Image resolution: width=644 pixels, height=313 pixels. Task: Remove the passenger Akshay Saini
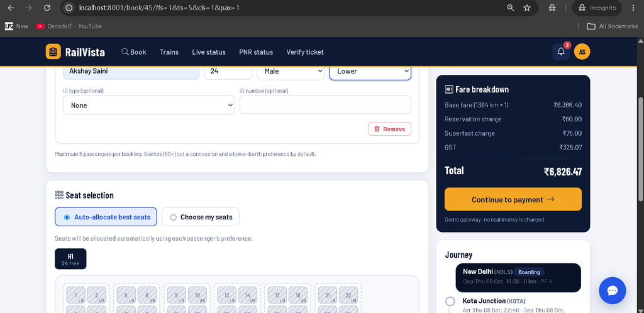[389, 129]
